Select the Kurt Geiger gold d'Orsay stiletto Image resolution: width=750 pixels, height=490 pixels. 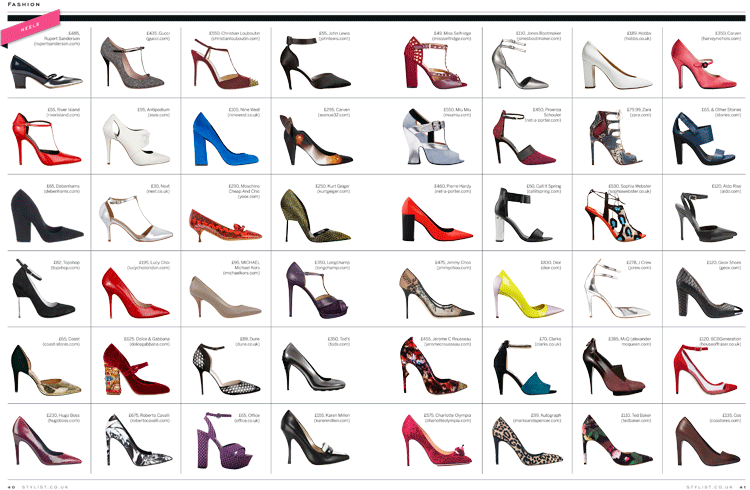(315, 216)
